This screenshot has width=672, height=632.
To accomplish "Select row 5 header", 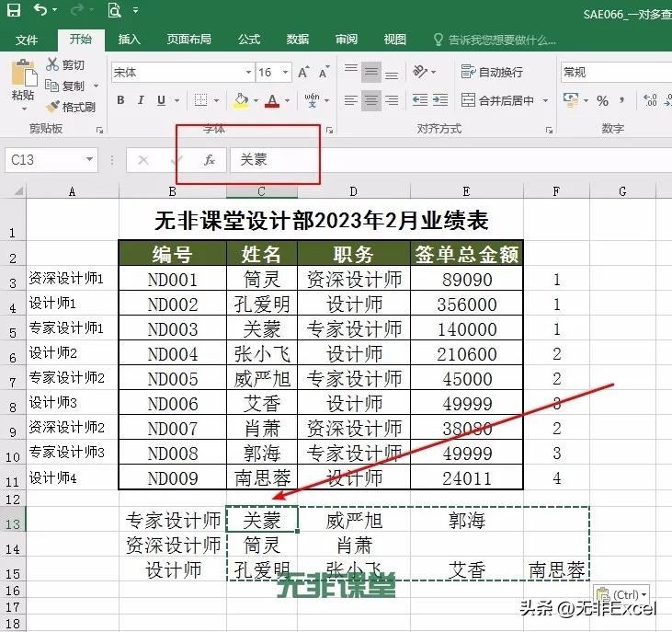I will pyautogui.click(x=13, y=328).
